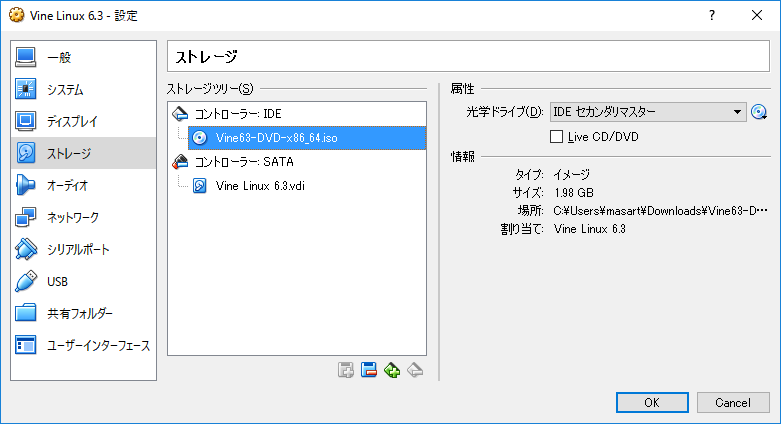Select the ストレージ category in sidebar
Screen dimensions: 781x424
coord(83,153)
